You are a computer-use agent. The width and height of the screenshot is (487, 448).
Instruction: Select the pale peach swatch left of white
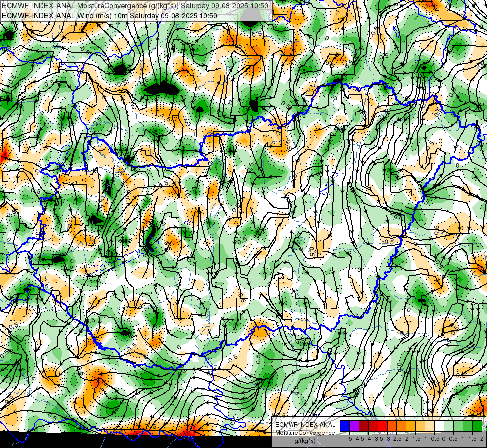click(x=430, y=426)
